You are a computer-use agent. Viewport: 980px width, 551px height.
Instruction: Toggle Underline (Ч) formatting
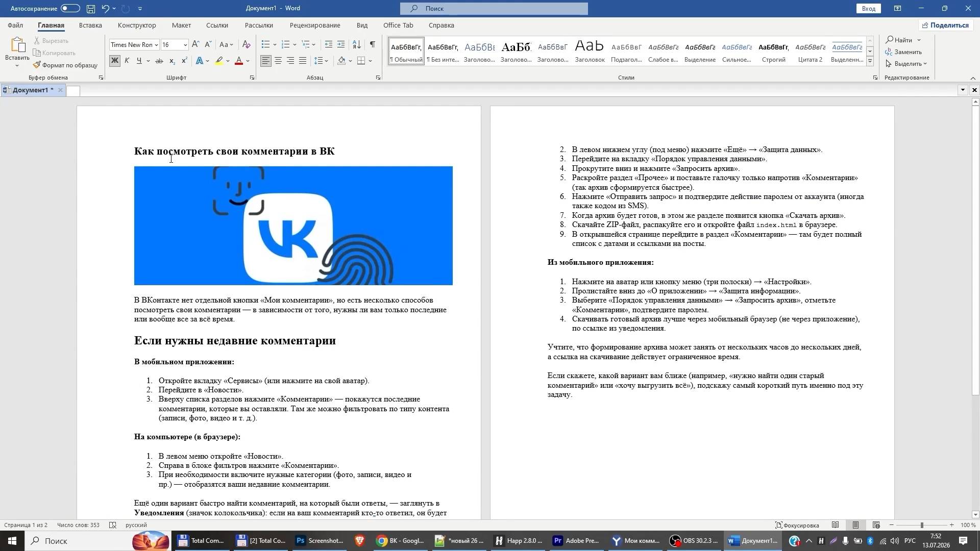(x=139, y=61)
